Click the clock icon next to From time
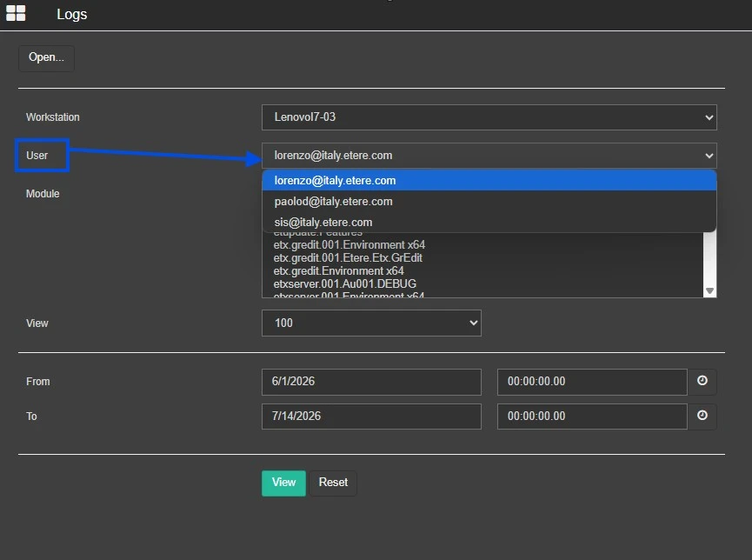 [x=702, y=381]
